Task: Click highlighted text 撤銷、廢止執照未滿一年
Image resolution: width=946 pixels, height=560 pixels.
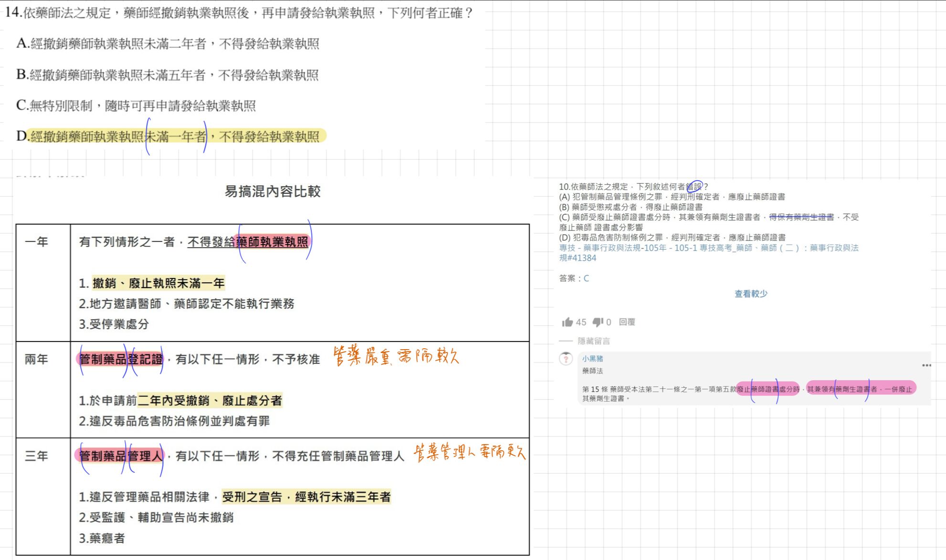Action: coord(159,283)
